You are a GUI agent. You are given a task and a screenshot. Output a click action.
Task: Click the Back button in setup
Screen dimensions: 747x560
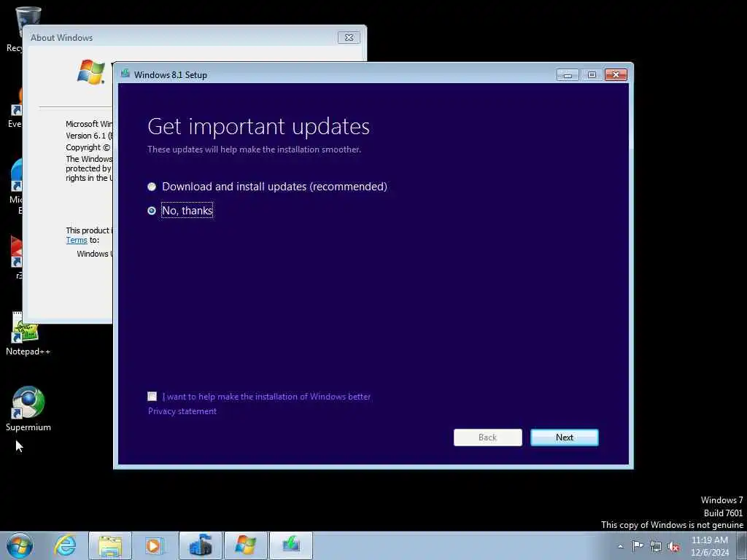(487, 437)
